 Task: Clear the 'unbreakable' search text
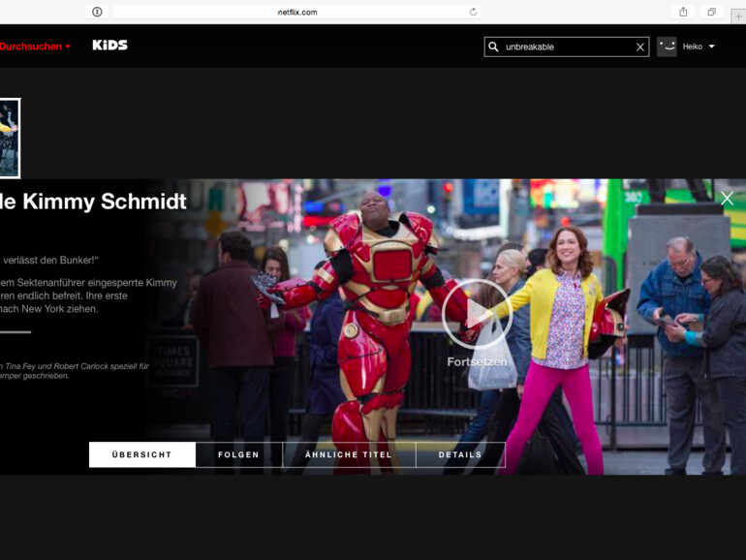click(640, 47)
